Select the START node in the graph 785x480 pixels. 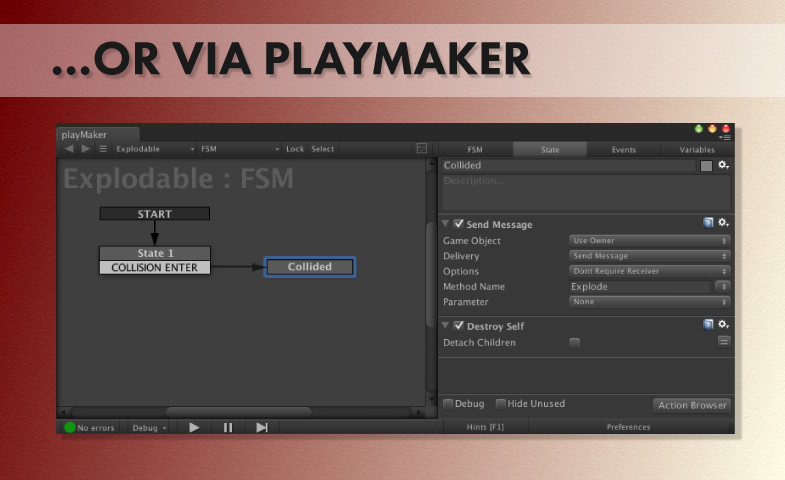point(155,214)
